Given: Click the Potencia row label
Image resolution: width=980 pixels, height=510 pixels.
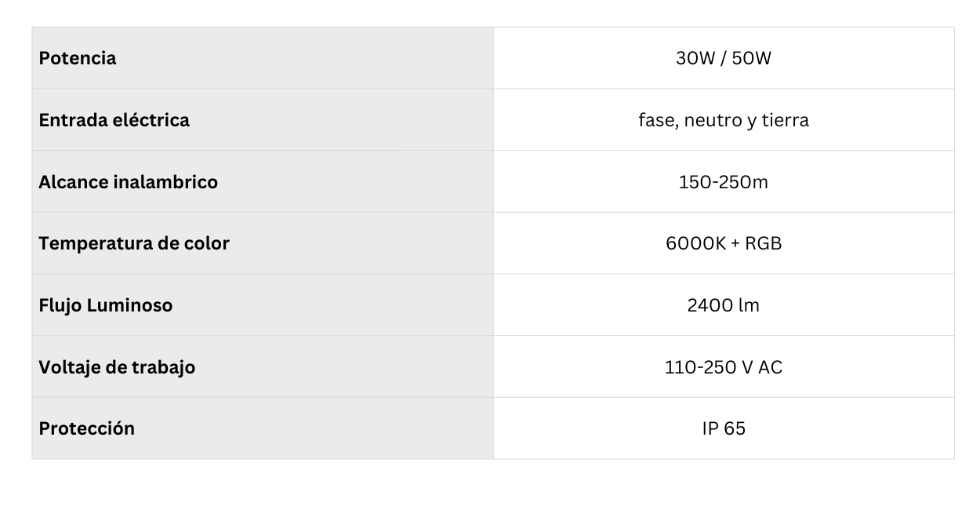Looking at the screenshot, I should pos(78,58).
